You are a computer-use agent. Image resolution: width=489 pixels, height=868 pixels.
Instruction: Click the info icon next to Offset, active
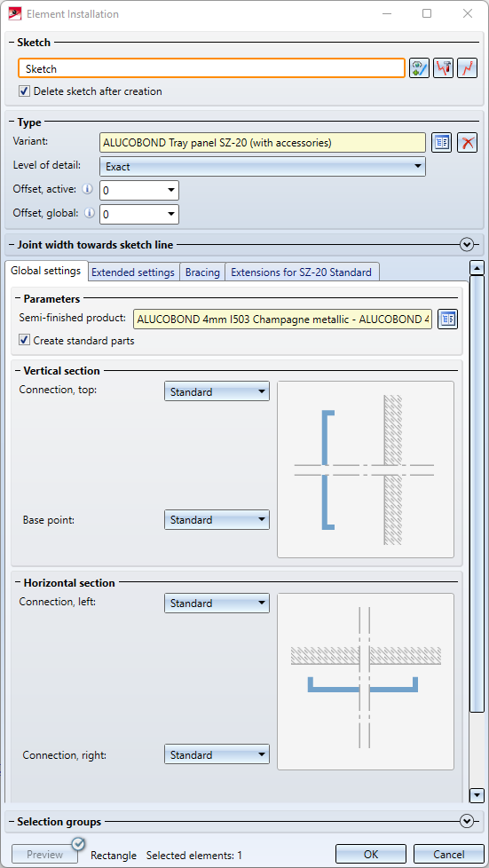pos(87,189)
